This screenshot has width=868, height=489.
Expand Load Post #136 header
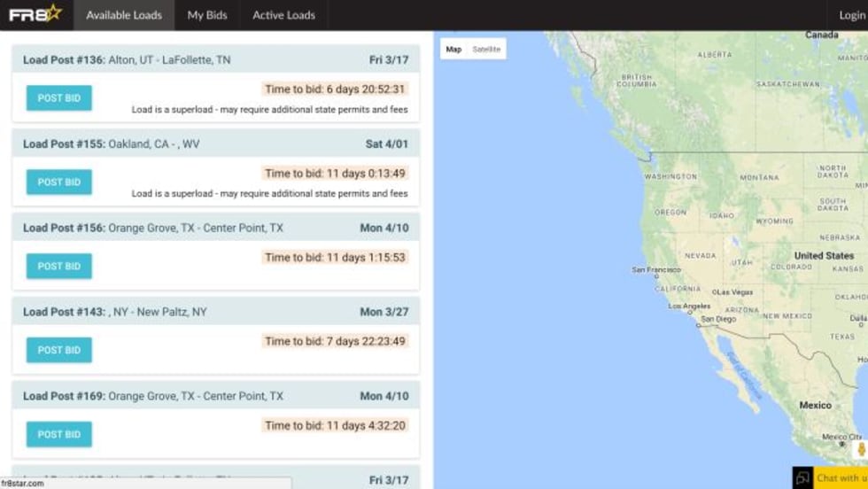pos(215,60)
